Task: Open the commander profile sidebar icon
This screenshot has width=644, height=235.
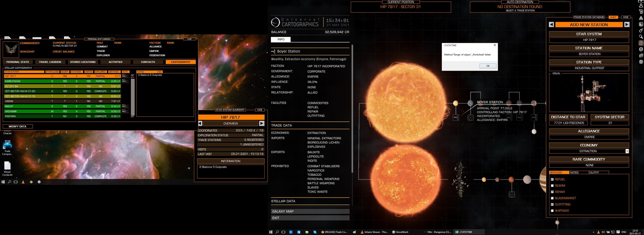Action: (x=641, y=6)
